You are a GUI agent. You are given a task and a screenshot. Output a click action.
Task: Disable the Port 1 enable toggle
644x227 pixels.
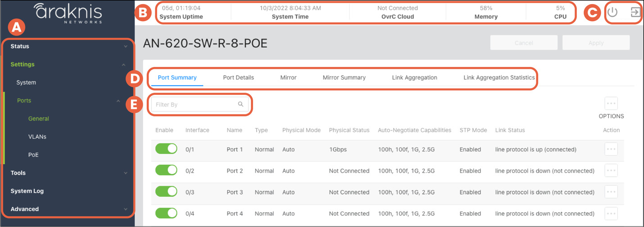point(166,149)
